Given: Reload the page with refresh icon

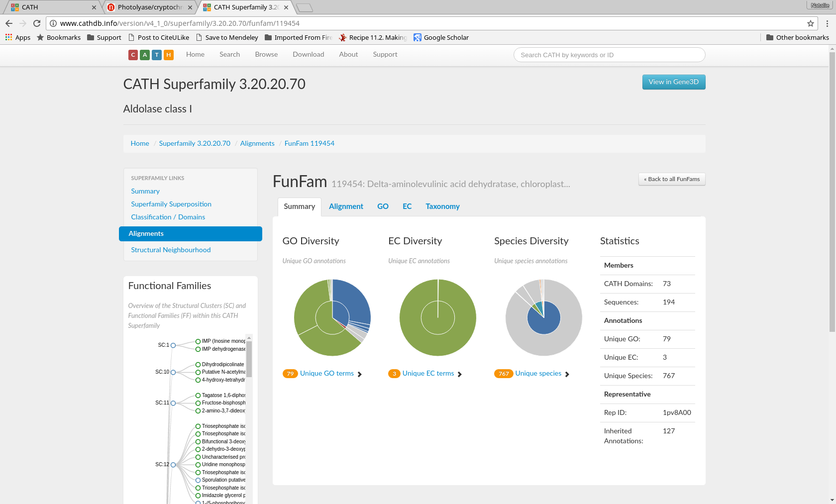Looking at the screenshot, I should pyautogui.click(x=37, y=23).
